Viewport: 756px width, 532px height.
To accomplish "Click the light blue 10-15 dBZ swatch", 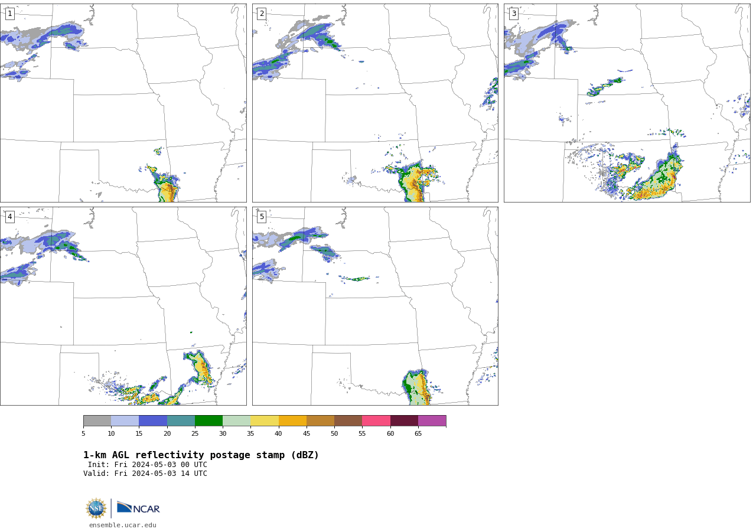I will coord(125,421).
